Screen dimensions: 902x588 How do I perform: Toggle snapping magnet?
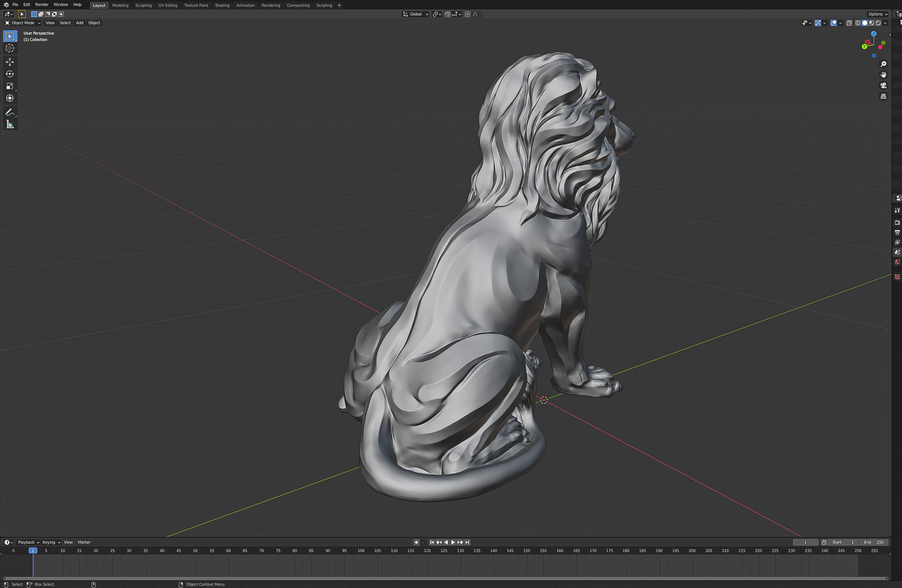(448, 14)
